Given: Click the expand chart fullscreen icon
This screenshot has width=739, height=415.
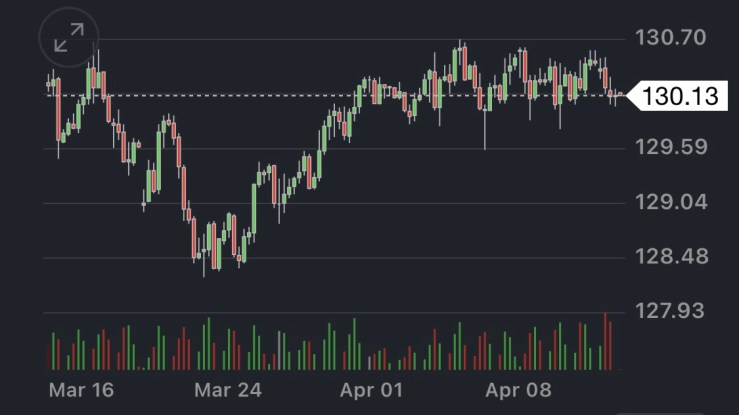Looking at the screenshot, I should click(69, 38).
